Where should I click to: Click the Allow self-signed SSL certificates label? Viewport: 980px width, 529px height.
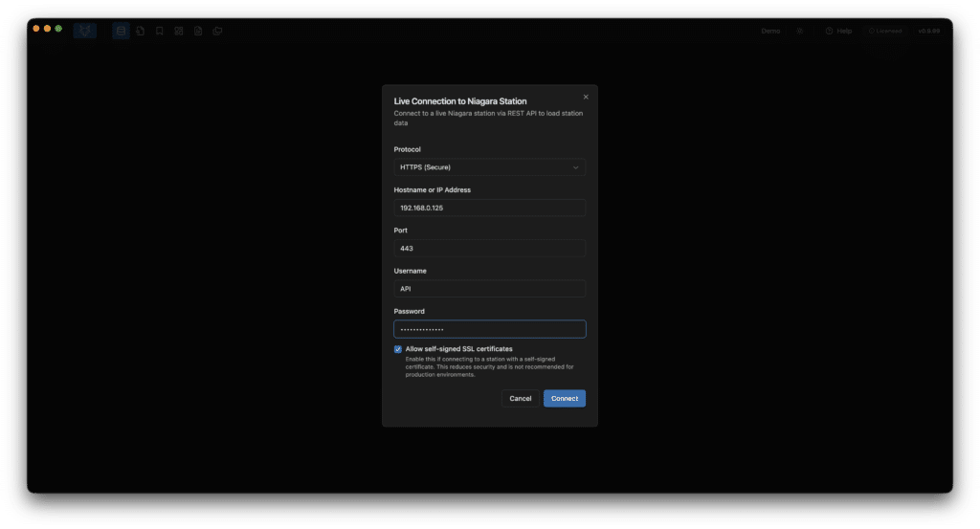[458, 349]
